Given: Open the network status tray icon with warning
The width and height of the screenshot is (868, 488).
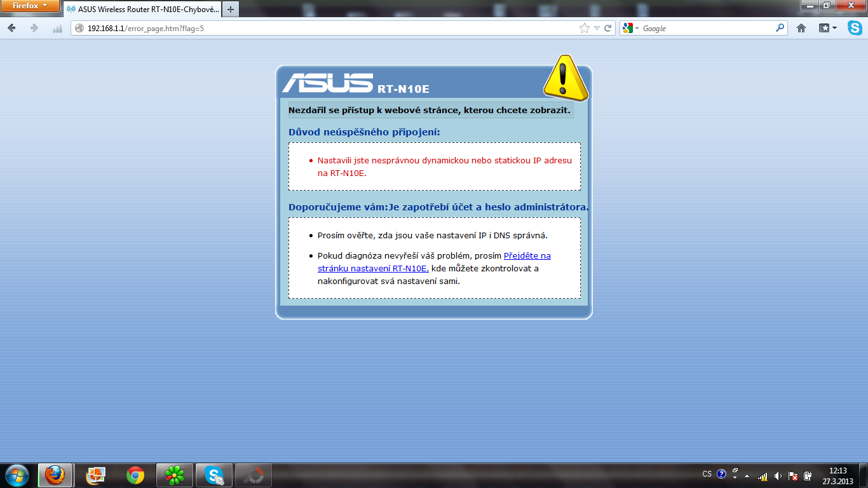Looking at the screenshot, I should coord(763,475).
